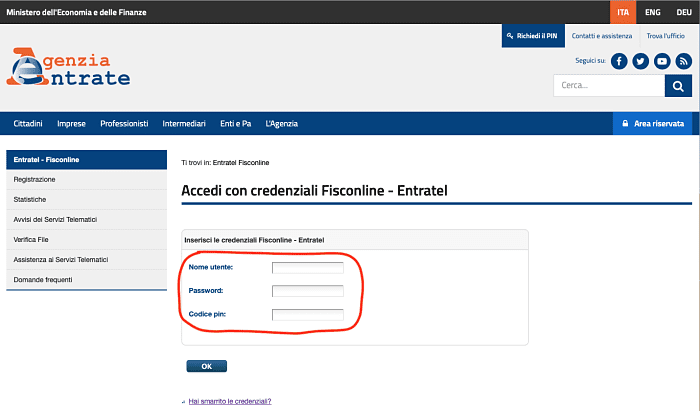This screenshot has width=700, height=411.
Task: Select Entratel - Fisconline sidebar header
Action: (87, 160)
